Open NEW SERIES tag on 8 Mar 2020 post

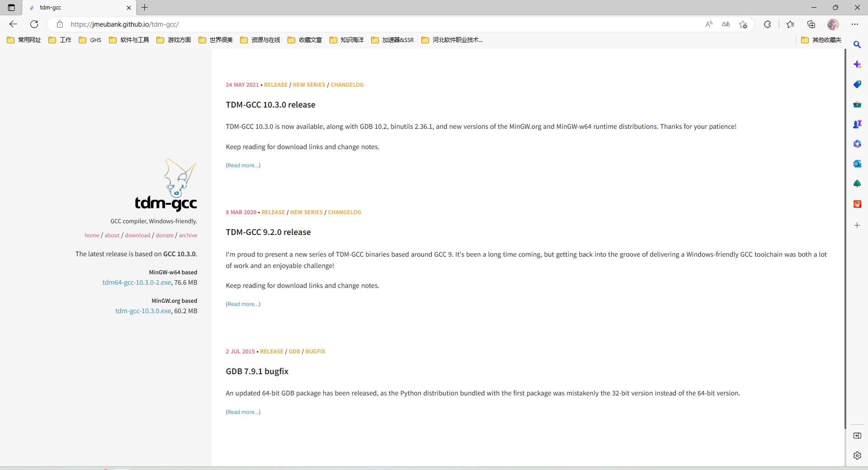[x=307, y=212]
